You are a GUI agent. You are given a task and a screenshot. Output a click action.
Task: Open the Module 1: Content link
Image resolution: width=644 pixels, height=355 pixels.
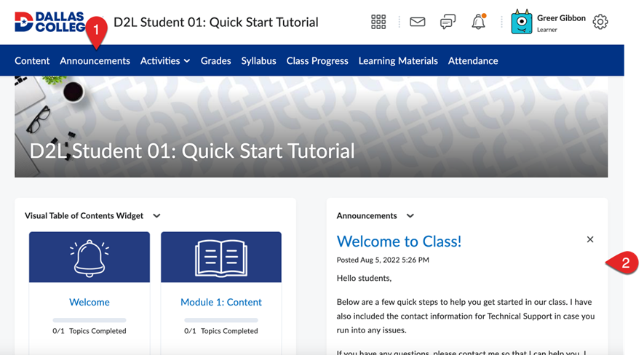pyautogui.click(x=221, y=302)
